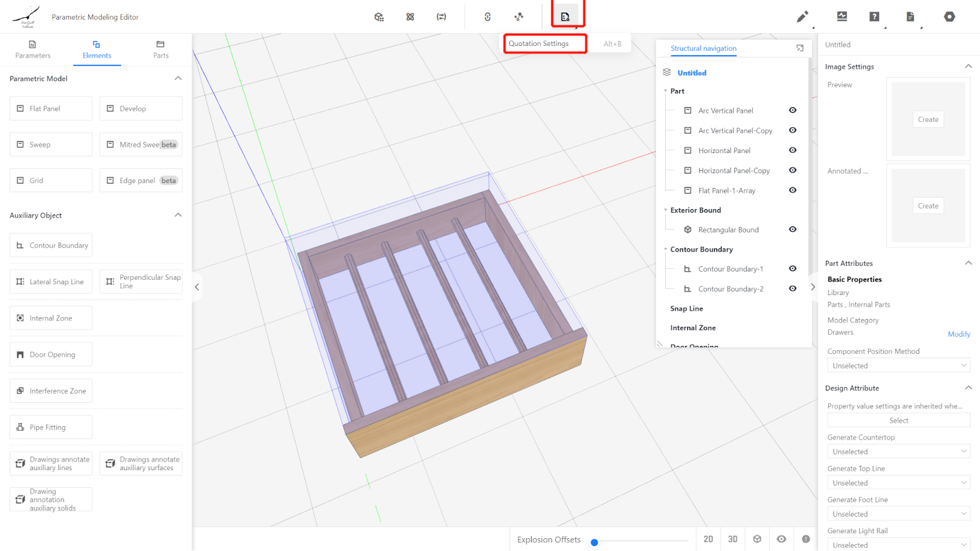
Task: Select Horizontal Panel-Copy in the tree
Action: pyautogui.click(x=734, y=170)
